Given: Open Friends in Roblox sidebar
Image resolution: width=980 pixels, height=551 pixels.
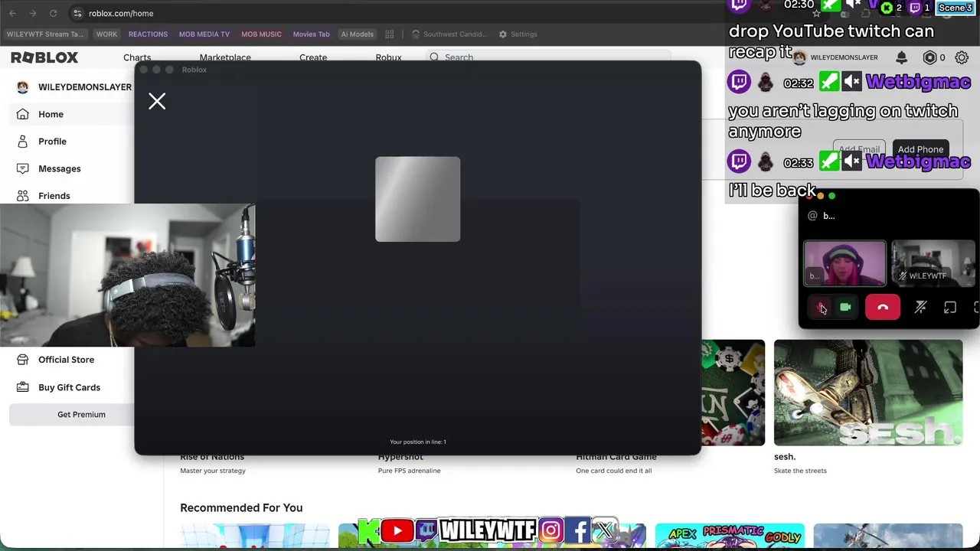Looking at the screenshot, I should coord(54,196).
